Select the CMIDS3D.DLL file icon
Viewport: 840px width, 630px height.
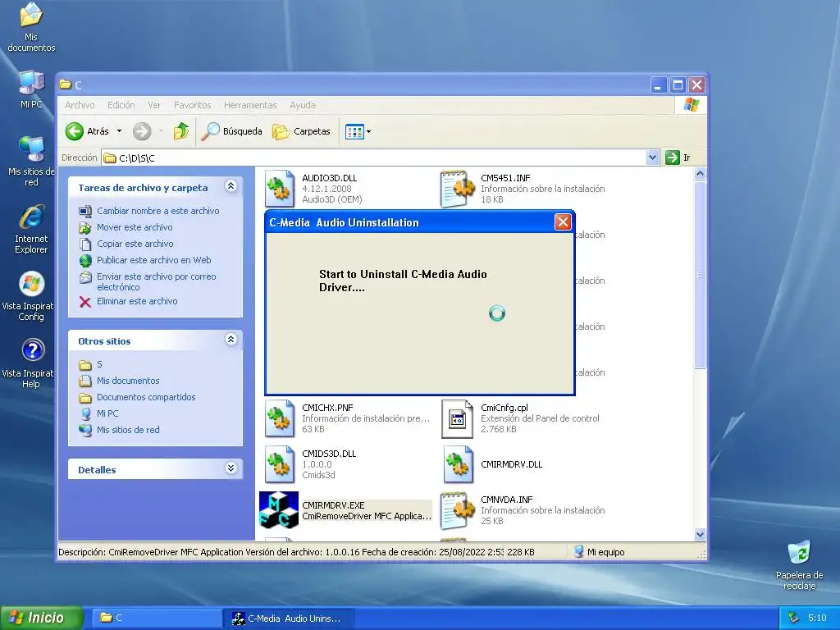[279, 464]
